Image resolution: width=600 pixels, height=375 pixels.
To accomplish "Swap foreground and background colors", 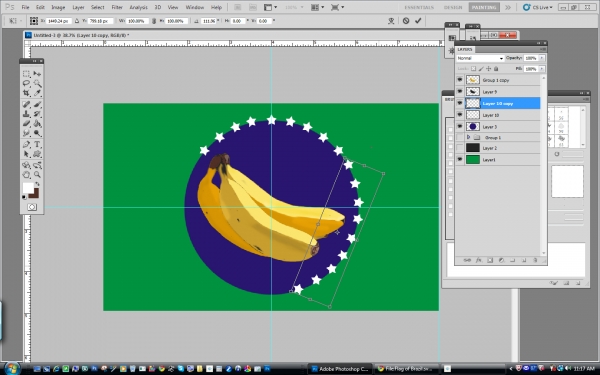I will [x=38, y=184].
